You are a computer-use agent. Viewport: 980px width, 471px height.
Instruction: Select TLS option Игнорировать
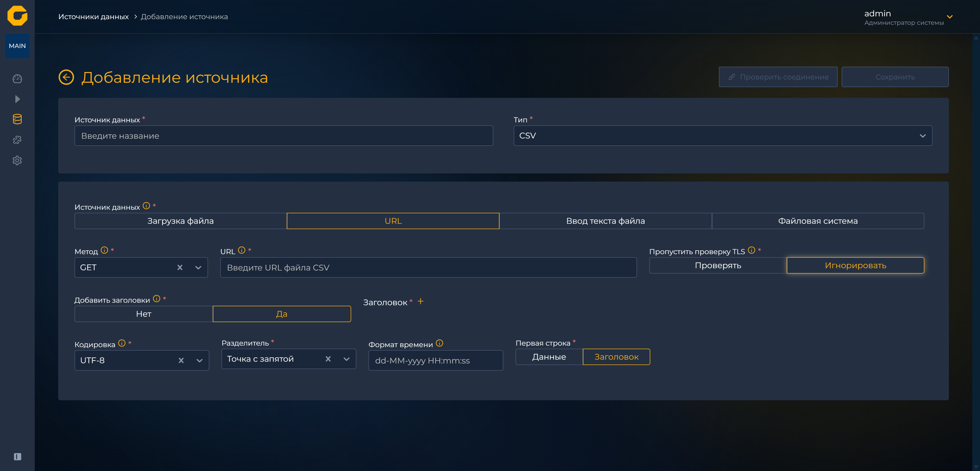[855, 265]
